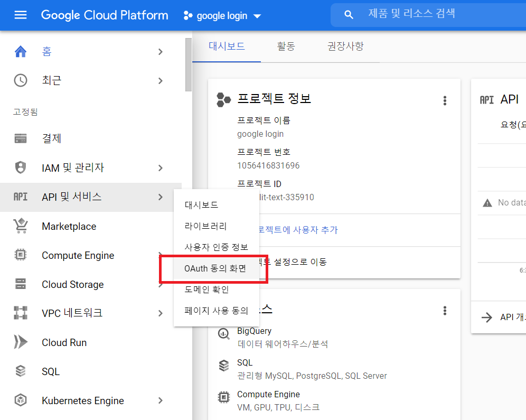Click the SQL stack icon in sidebar
Viewport: 526px width, 420px height.
click(21, 371)
